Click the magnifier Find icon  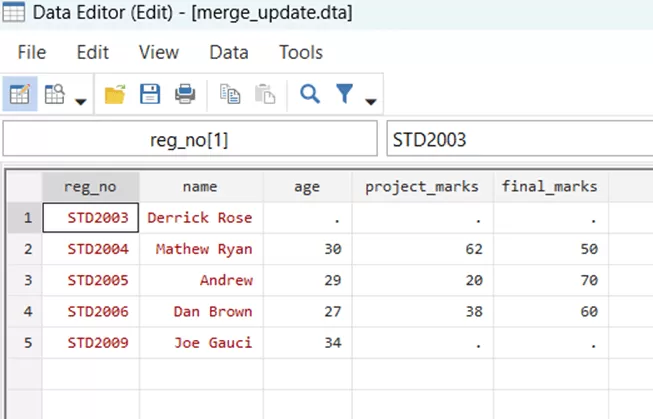(310, 94)
